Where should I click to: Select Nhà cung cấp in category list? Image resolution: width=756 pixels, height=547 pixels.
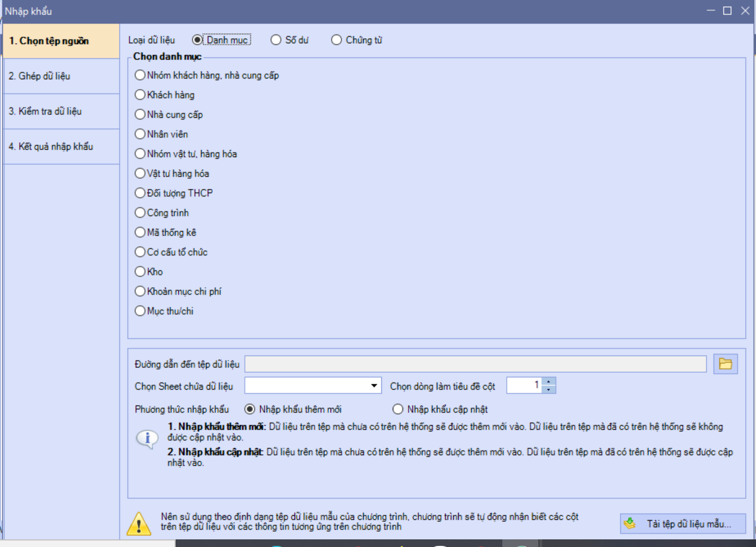(x=140, y=115)
